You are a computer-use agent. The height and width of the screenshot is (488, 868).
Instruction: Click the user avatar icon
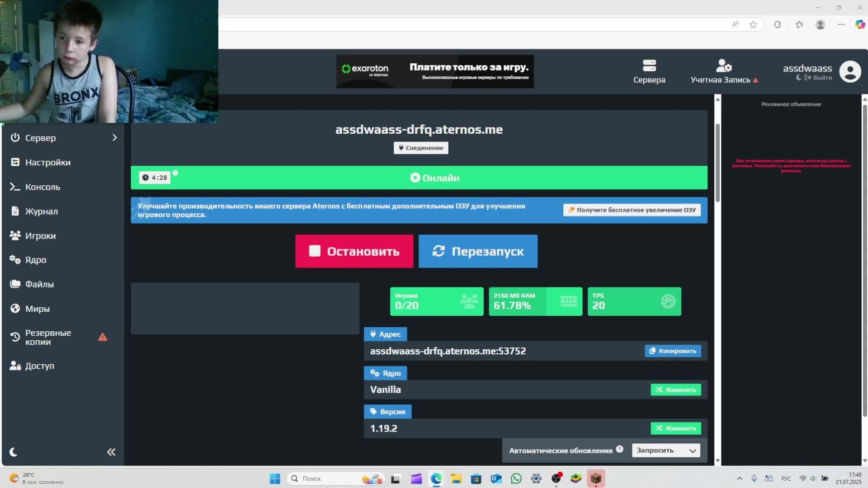(850, 71)
